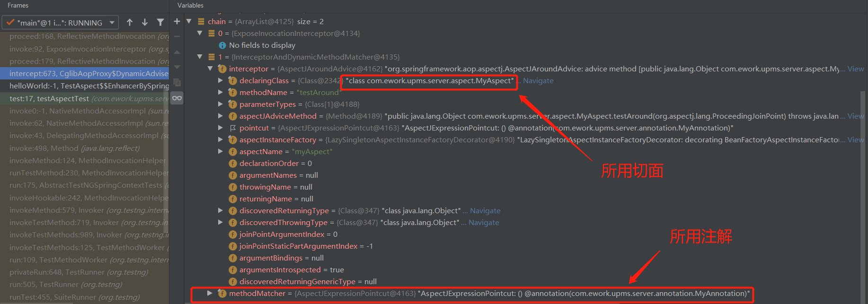Select frame invokeMethod:124, MethodInvocationHelper
This screenshot has height=304, width=868.
click(x=84, y=160)
